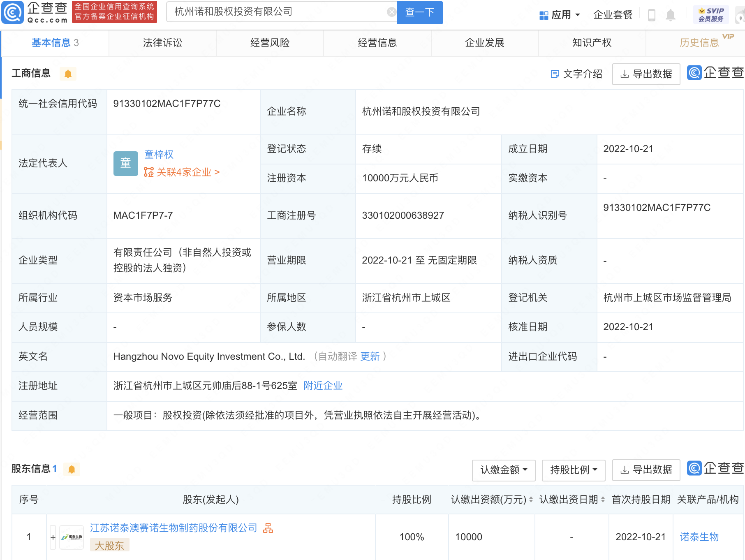Switch to 经营信息 tab
Screen dimensions: 745x560
tap(377, 43)
